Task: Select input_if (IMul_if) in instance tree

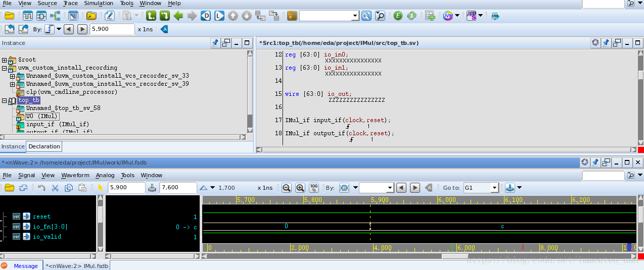Action: tap(57, 124)
